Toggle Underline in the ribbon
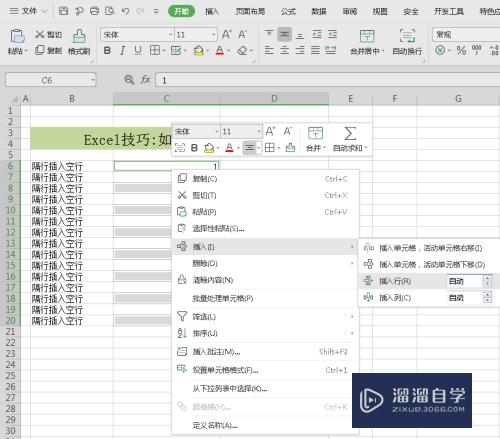 coord(138,51)
